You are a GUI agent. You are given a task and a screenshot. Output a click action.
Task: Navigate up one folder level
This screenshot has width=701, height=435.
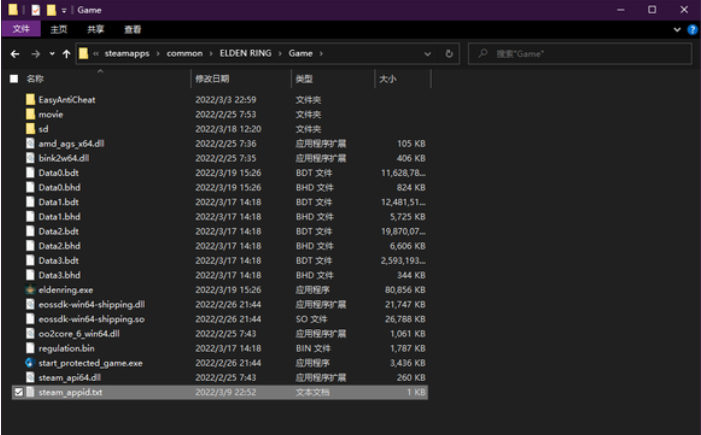coord(66,53)
